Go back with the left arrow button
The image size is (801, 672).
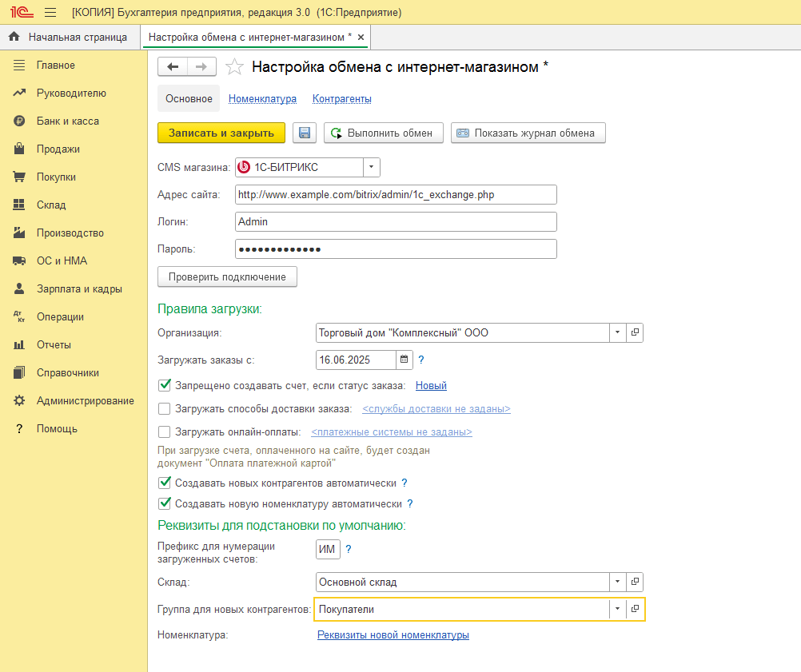pos(173,66)
